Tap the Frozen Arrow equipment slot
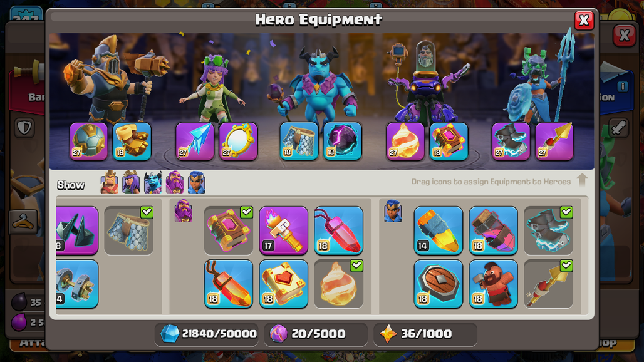 tap(195, 141)
